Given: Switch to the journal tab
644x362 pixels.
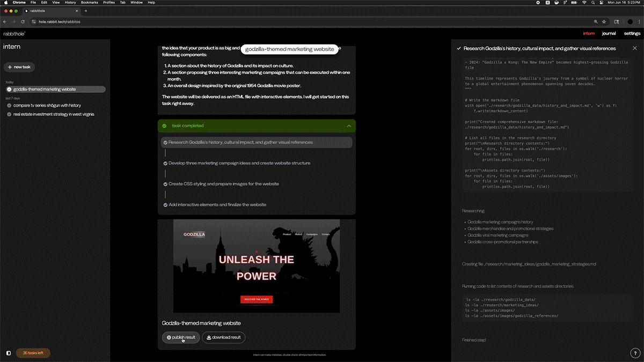Looking at the screenshot, I should [x=609, y=33].
